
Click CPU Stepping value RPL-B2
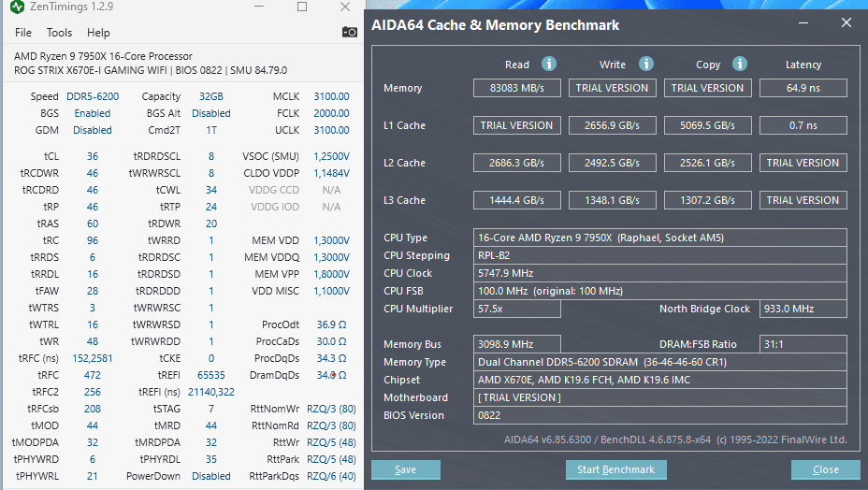659,255
